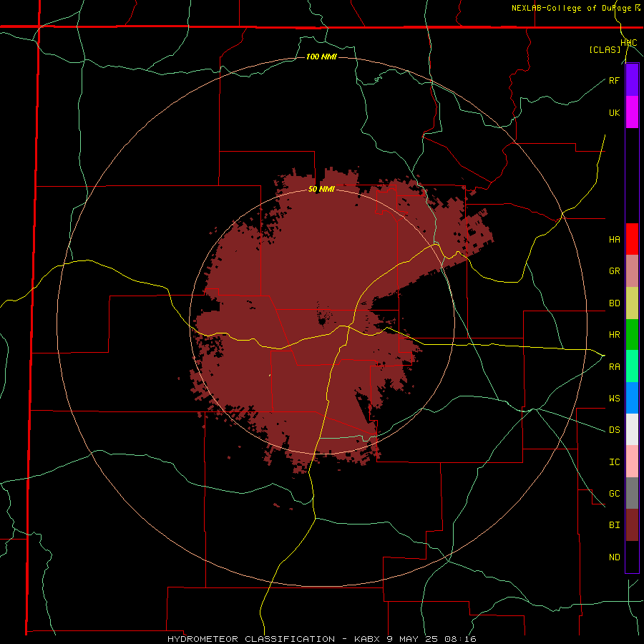Click the HA legend label
Viewport: 644px width, 644px height.
[614, 240]
